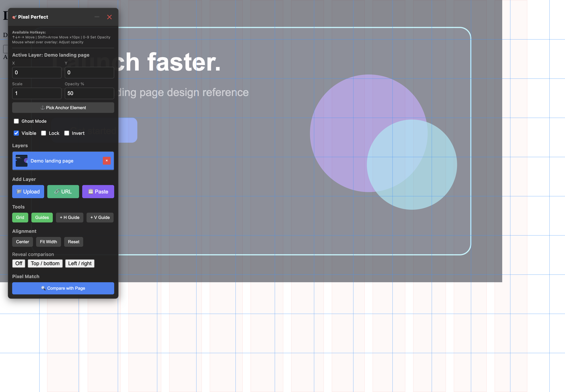This screenshot has width=565, height=392.
Task: Paste a layer from the clipboard
Action: coord(98,191)
